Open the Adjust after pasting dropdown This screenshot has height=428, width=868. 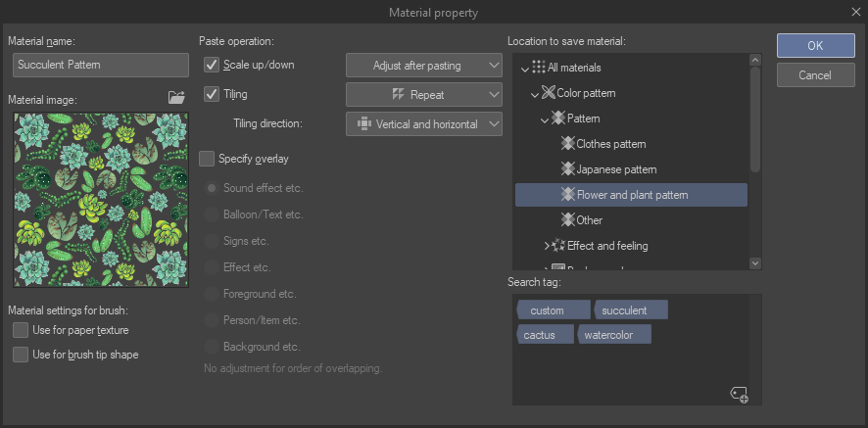point(423,66)
